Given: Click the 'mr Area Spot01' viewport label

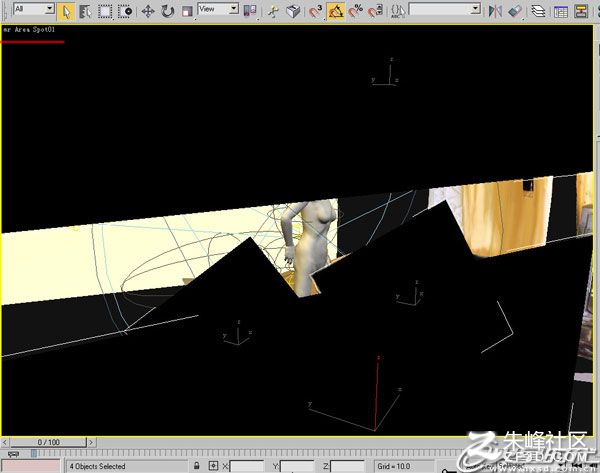Looking at the screenshot, I should [x=29, y=29].
